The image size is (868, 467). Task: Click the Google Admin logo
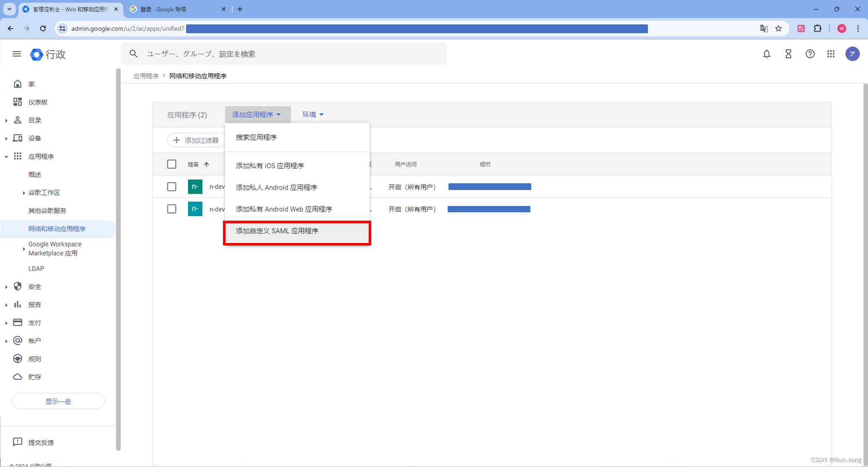pyautogui.click(x=47, y=54)
